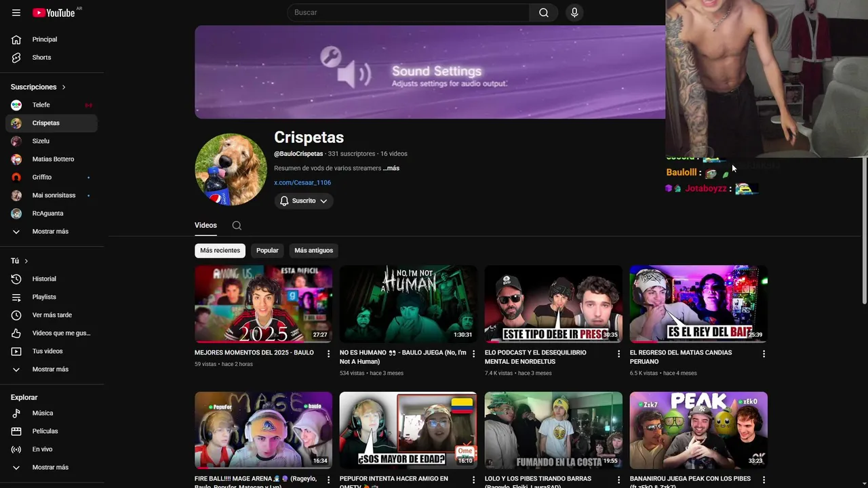Open Playlists from the sidebar
The height and width of the screenshot is (488, 868).
tap(52, 297)
